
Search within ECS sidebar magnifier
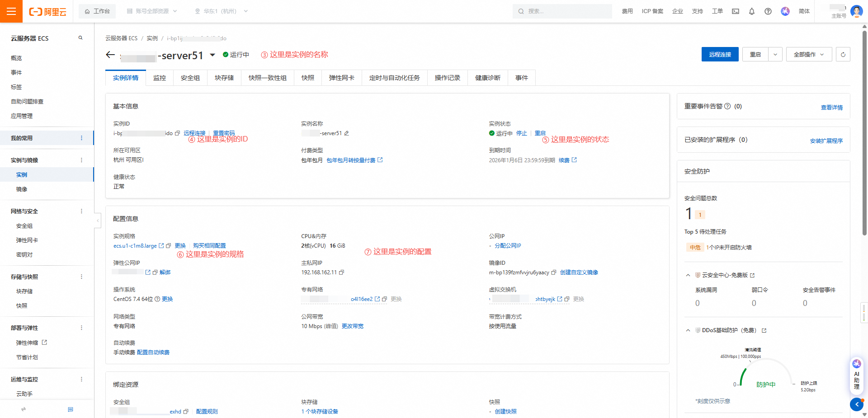(x=80, y=38)
